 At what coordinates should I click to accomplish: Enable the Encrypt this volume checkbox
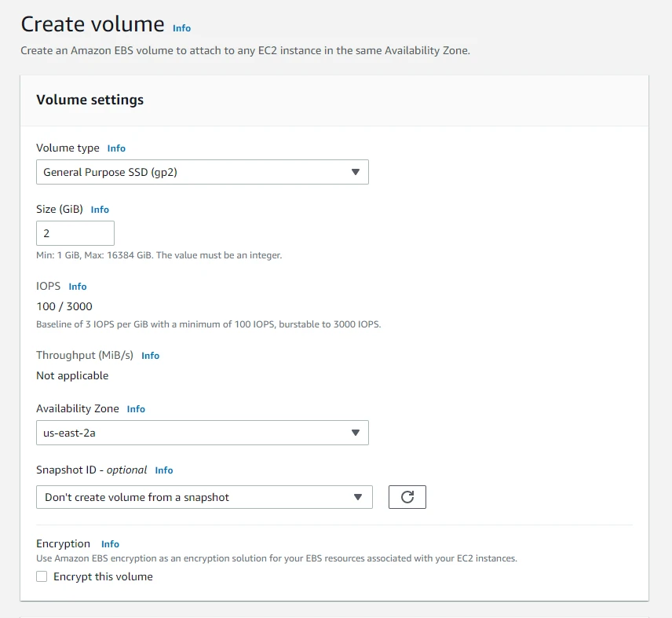(x=42, y=577)
